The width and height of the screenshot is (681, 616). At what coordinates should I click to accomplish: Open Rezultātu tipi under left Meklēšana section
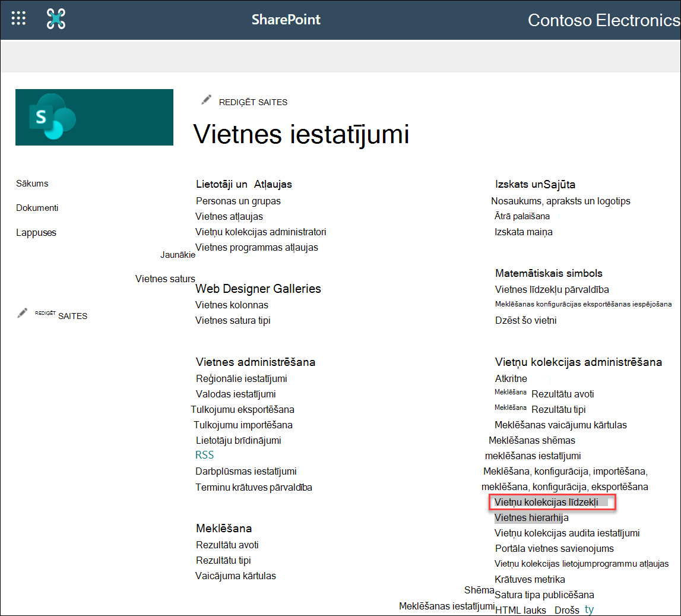pos(223,560)
